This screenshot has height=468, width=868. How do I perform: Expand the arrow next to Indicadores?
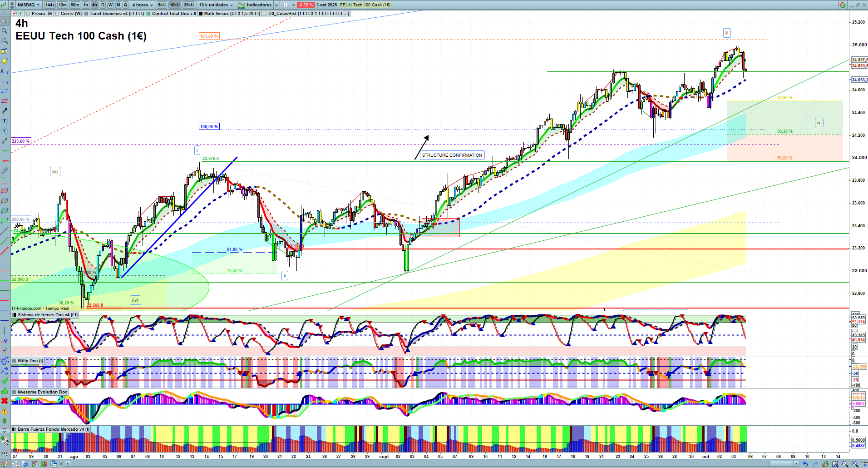276,5
